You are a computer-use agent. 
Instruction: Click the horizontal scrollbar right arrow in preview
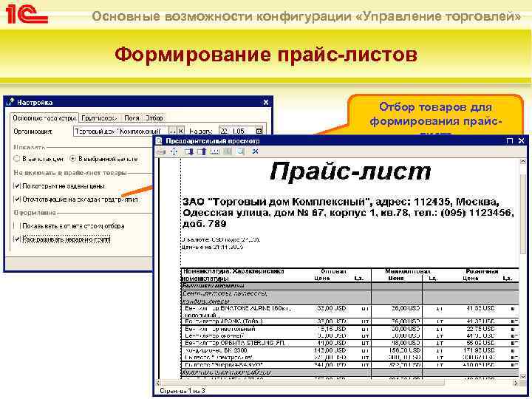coord(516,383)
